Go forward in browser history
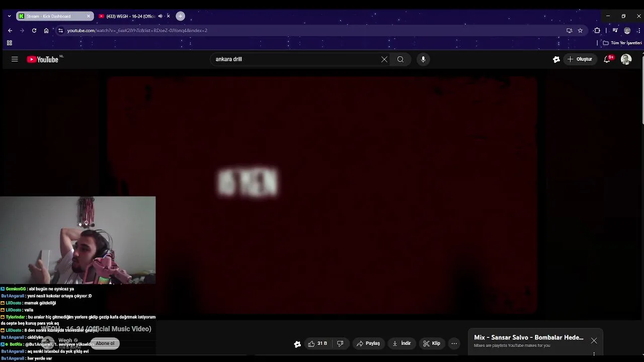The image size is (644, 362). pyautogui.click(x=22, y=31)
